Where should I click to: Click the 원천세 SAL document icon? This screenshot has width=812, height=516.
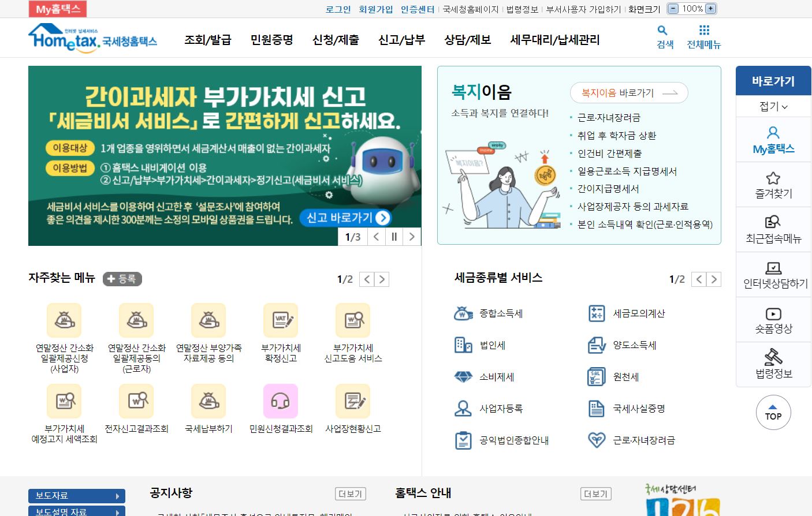click(x=597, y=377)
